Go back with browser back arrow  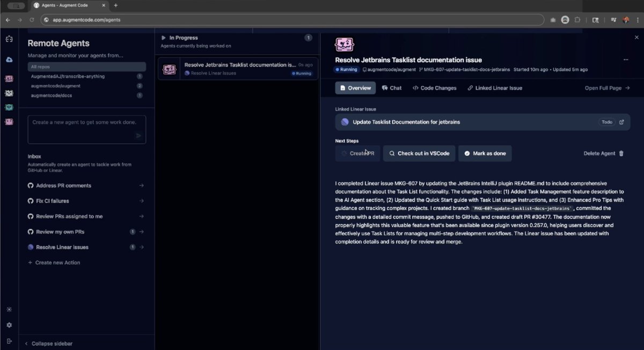pos(8,20)
